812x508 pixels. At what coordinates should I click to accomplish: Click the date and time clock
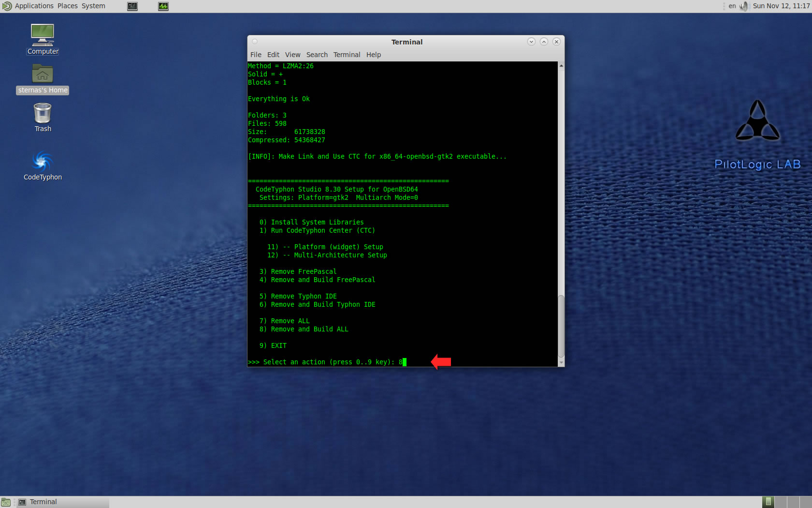(x=781, y=6)
